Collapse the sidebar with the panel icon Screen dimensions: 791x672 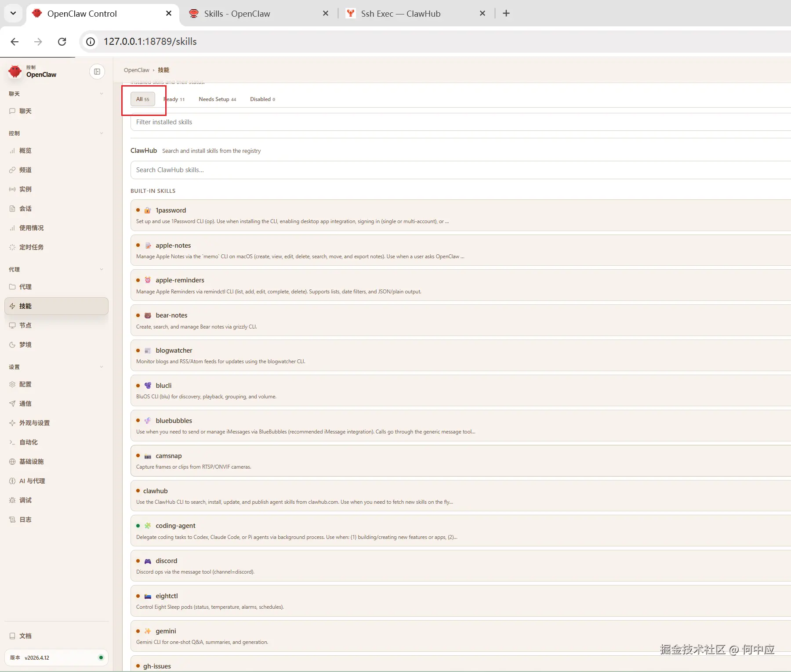click(x=97, y=72)
